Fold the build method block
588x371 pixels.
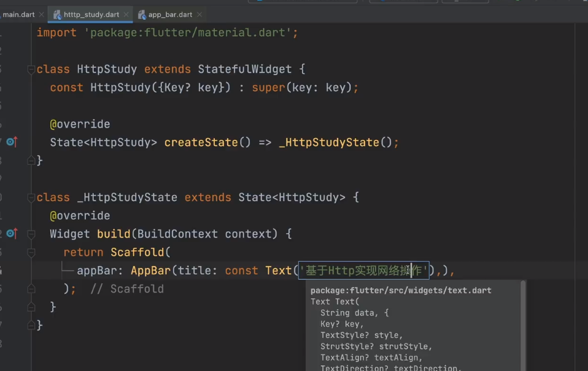31,234
